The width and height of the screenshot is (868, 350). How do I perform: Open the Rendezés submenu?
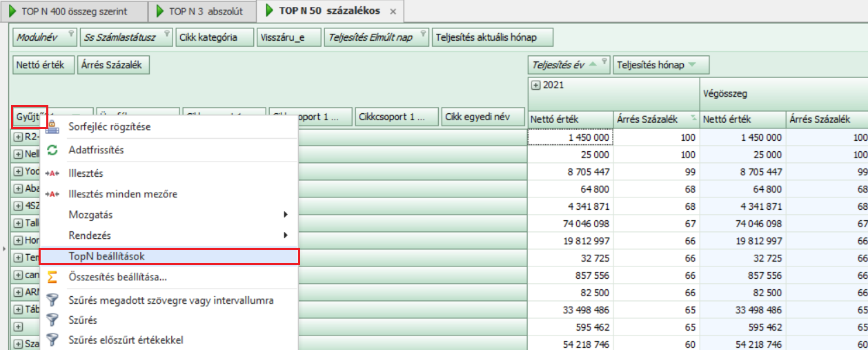pos(168,235)
